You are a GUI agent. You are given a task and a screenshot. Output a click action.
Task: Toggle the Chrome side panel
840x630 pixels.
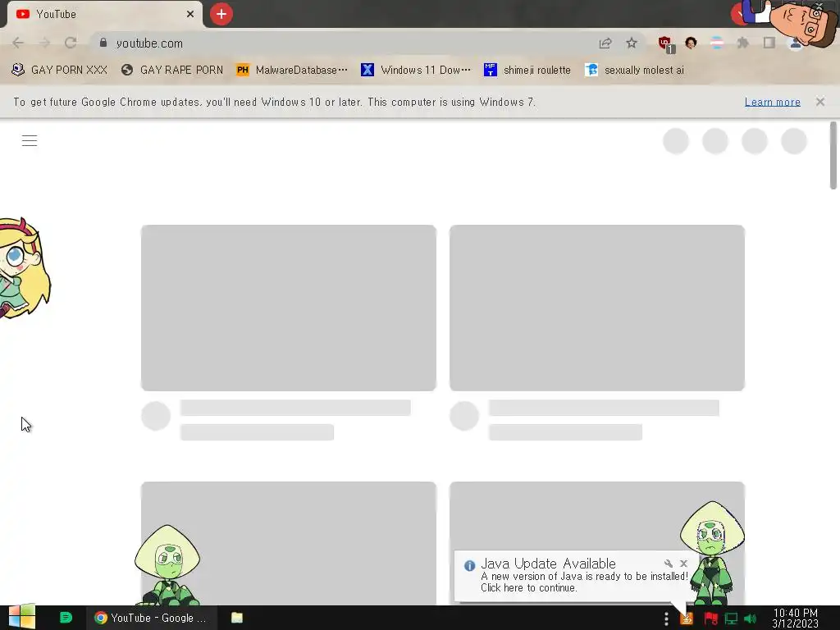click(769, 43)
